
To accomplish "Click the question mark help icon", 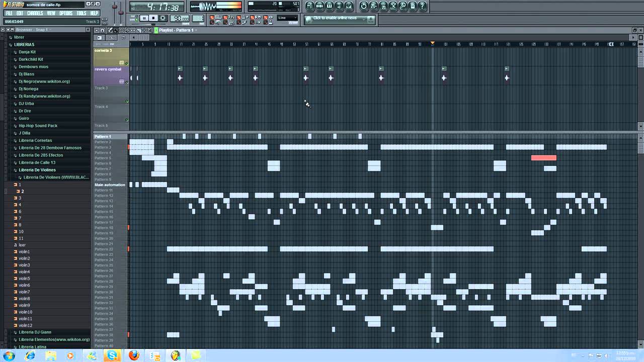I will 422,6.
